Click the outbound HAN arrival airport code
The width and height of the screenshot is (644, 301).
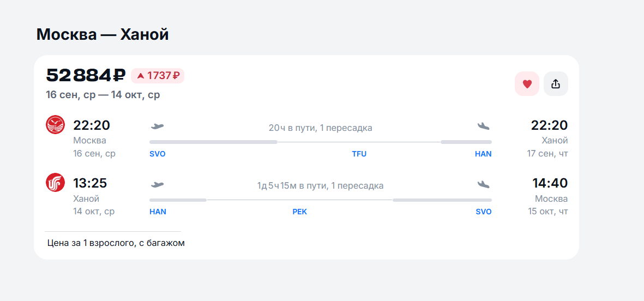pos(483,154)
